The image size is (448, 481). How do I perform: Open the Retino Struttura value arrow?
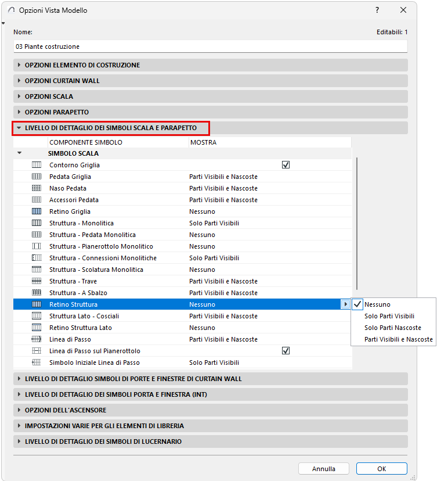(345, 304)
